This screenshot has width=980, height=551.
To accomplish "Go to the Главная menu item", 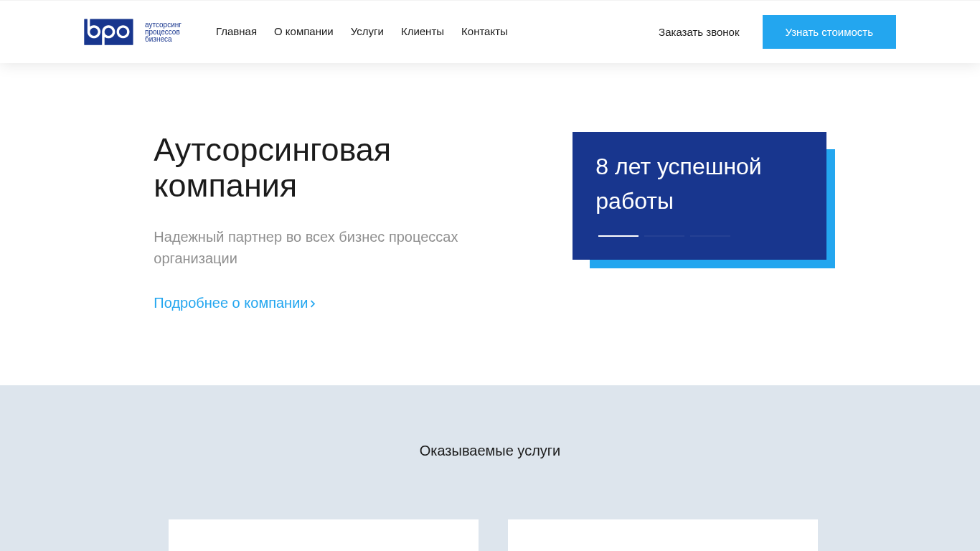I will 236,32.
